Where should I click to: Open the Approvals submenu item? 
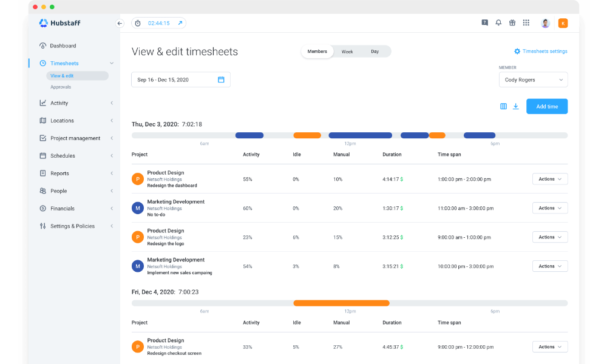coord(61,87)
